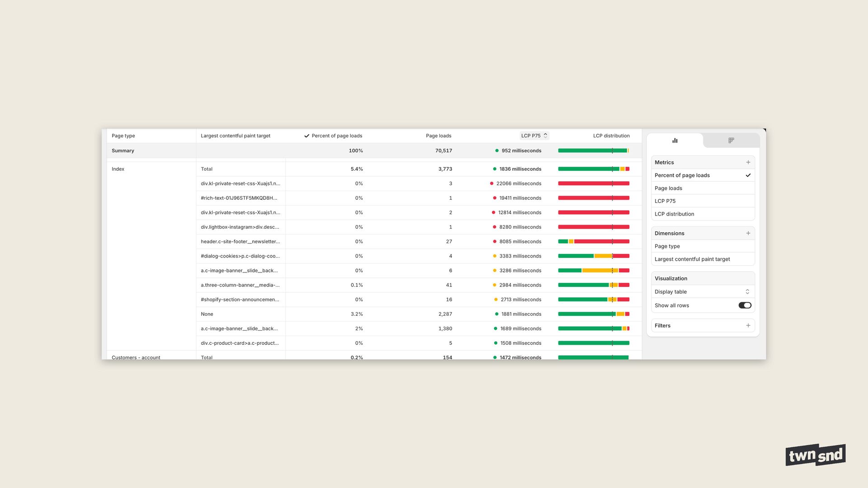Click the Largest contentful paint target dimension
The image size is (868, 488).
pos(692,259)
